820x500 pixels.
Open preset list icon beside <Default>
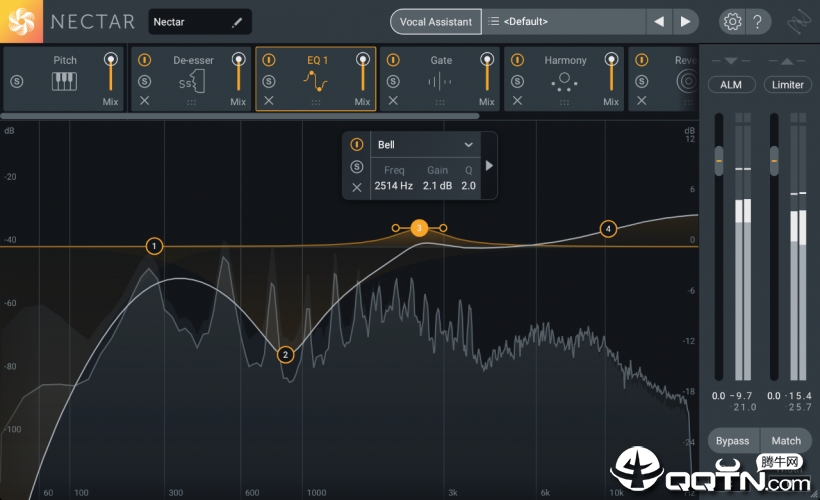tap(493, 21)
